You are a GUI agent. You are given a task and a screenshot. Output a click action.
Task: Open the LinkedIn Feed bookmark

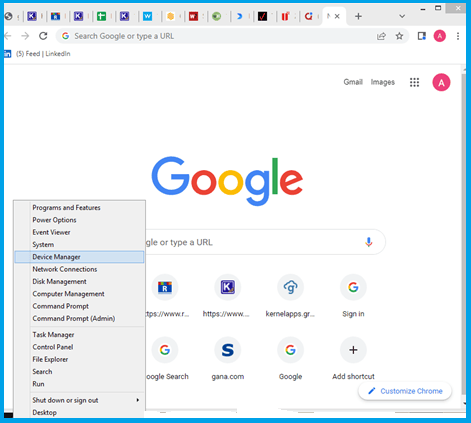43,54
